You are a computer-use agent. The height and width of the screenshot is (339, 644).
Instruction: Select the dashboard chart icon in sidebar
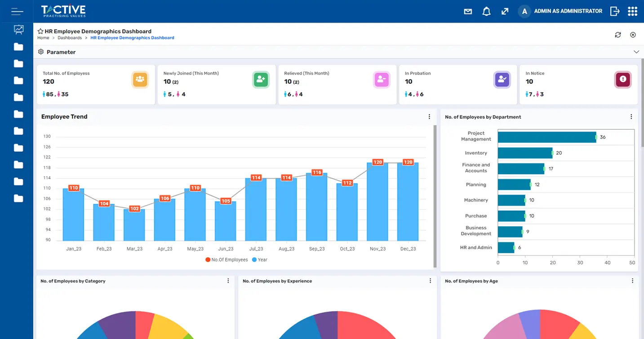18,29
